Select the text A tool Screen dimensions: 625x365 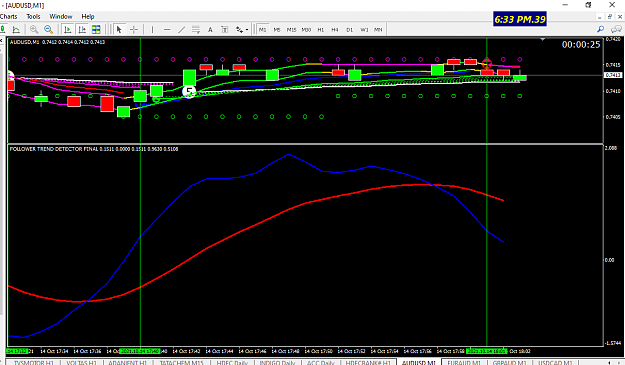210,29
